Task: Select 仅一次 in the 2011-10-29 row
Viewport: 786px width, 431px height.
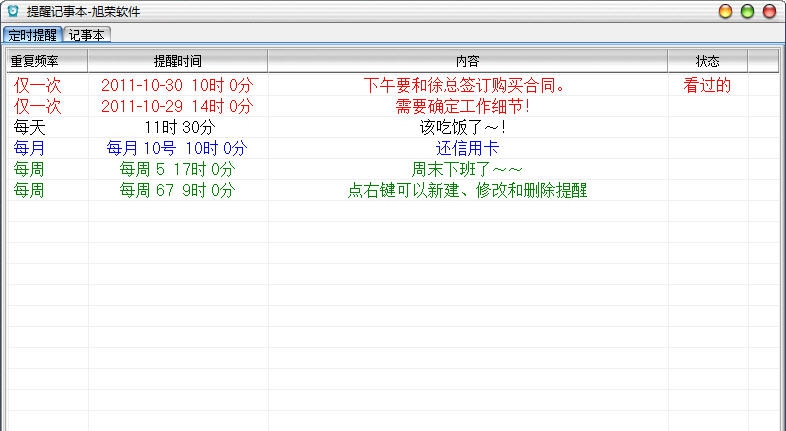Action: click(38, 106)
